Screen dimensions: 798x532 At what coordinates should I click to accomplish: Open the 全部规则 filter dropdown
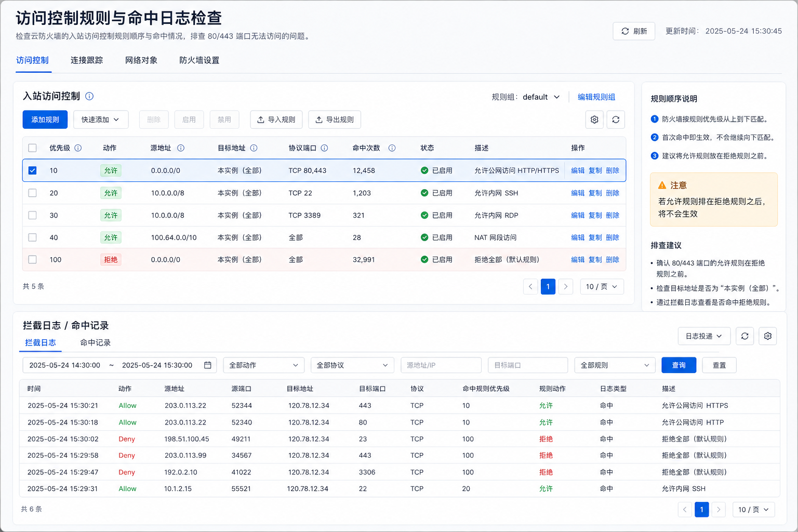615,365
